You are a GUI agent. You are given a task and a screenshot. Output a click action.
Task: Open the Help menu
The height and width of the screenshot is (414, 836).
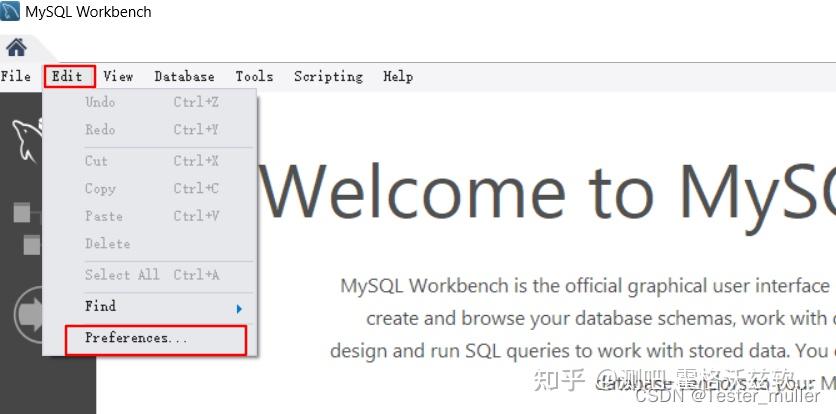click(398, 76)
